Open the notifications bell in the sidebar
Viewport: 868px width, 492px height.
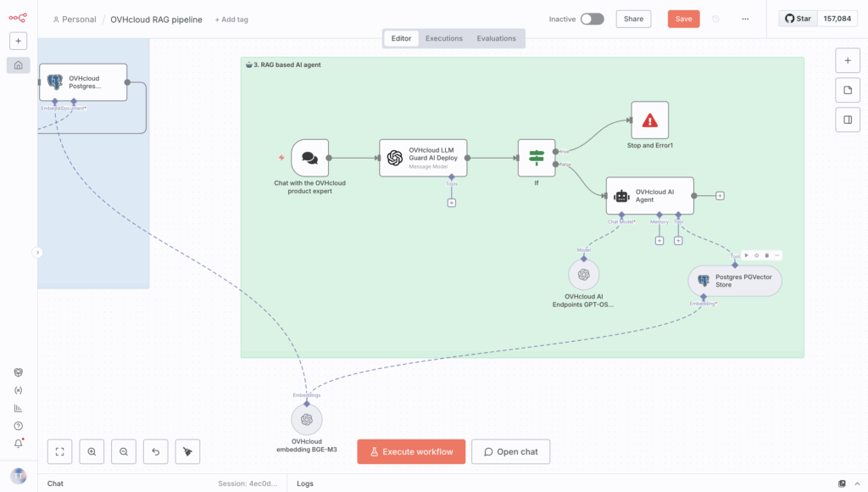pos(18,444)
